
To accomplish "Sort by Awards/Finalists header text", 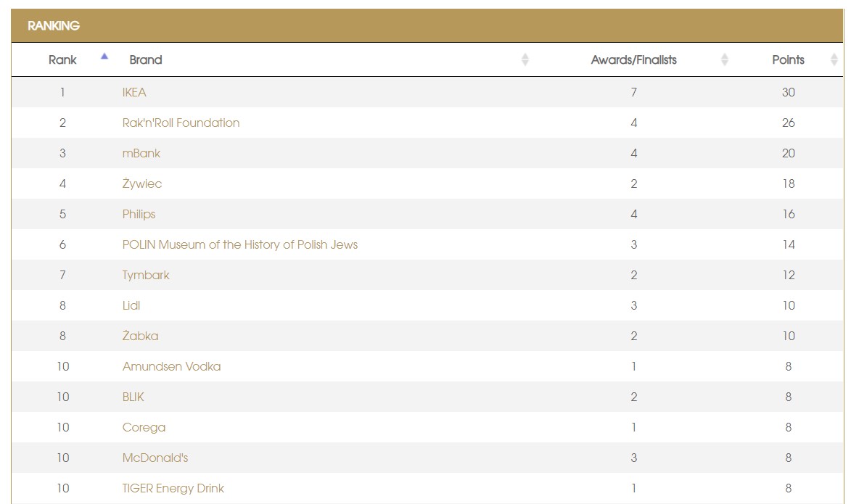I will tap(633, 60).
